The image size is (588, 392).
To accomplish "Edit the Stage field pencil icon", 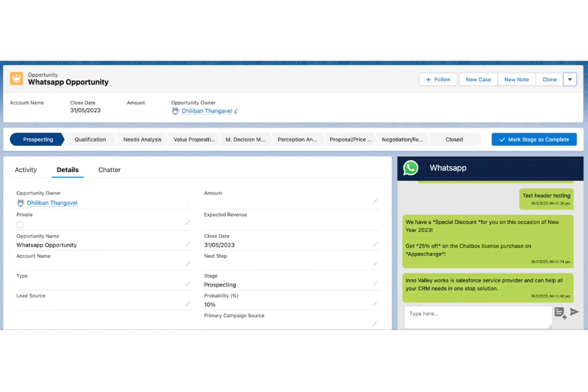I will coord(375,284).
